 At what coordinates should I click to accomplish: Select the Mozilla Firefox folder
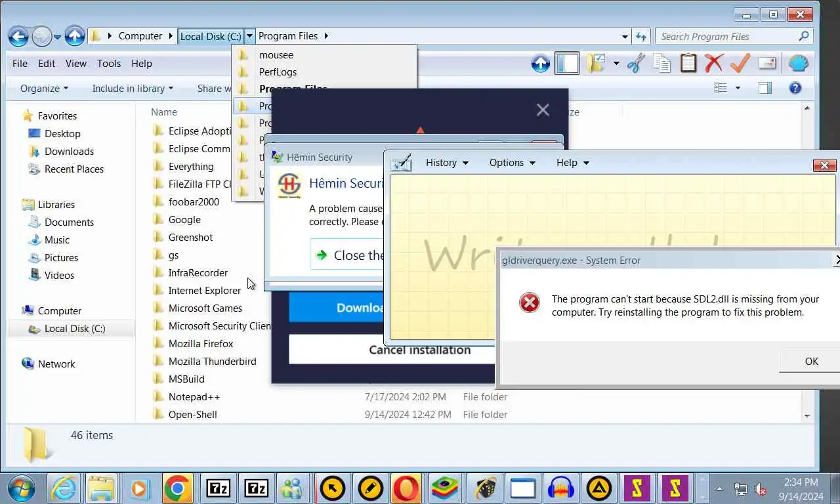coord(200,344)
